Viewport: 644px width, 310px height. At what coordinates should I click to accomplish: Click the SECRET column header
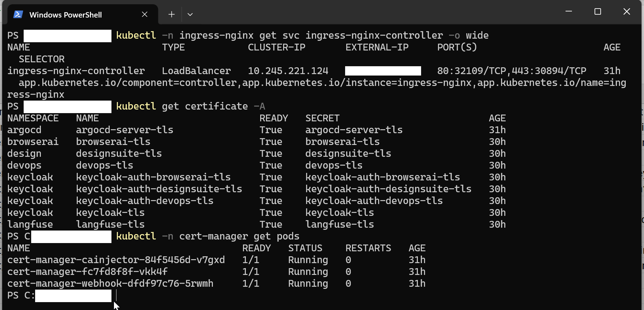tap(323, 118)
